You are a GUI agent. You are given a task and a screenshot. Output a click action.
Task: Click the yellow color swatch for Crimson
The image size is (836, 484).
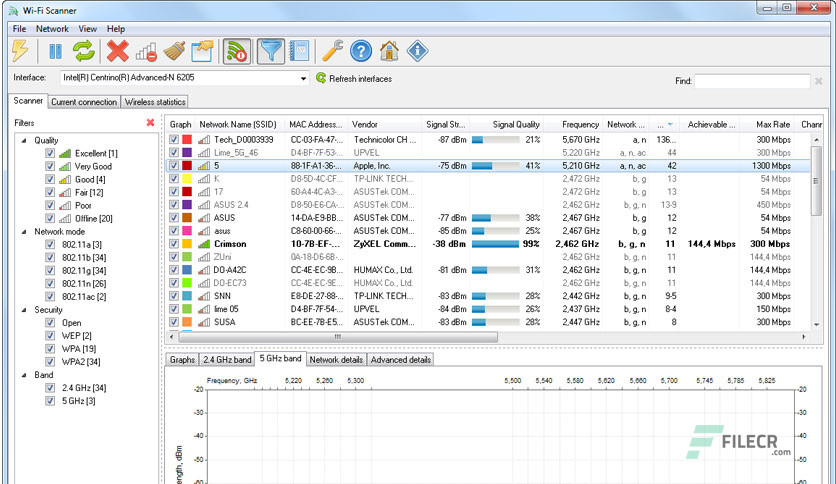(187, 244)
